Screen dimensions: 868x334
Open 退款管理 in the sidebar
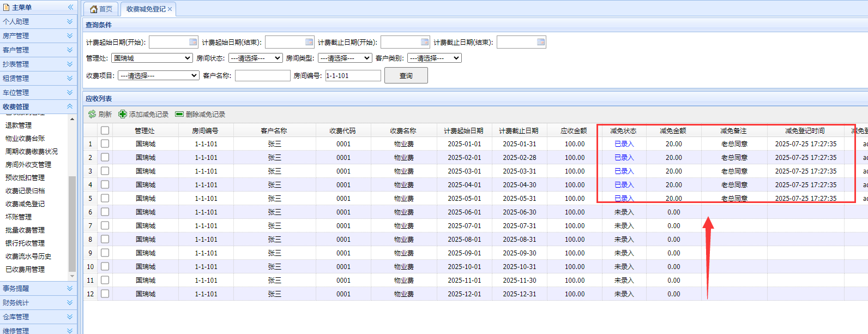coord(19,125)
